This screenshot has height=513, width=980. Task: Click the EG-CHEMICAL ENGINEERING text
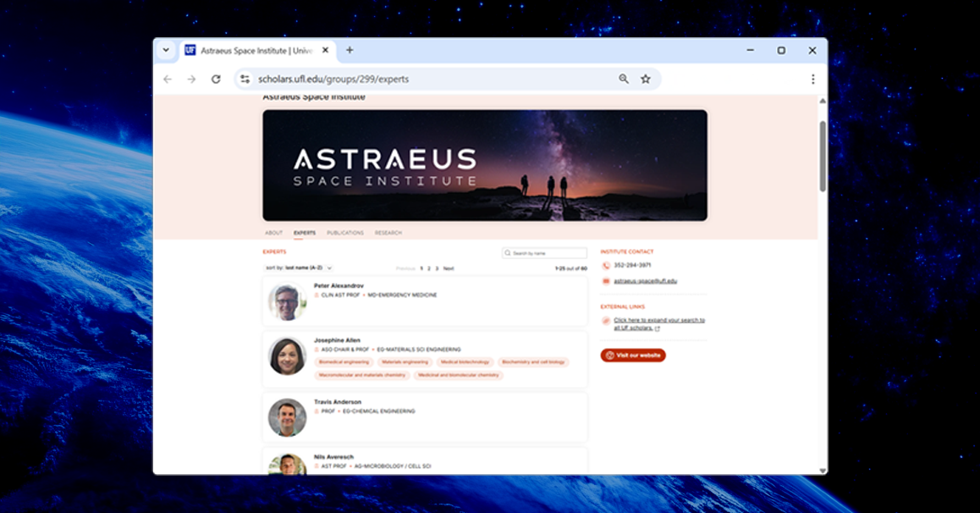(x=379, y=411)
